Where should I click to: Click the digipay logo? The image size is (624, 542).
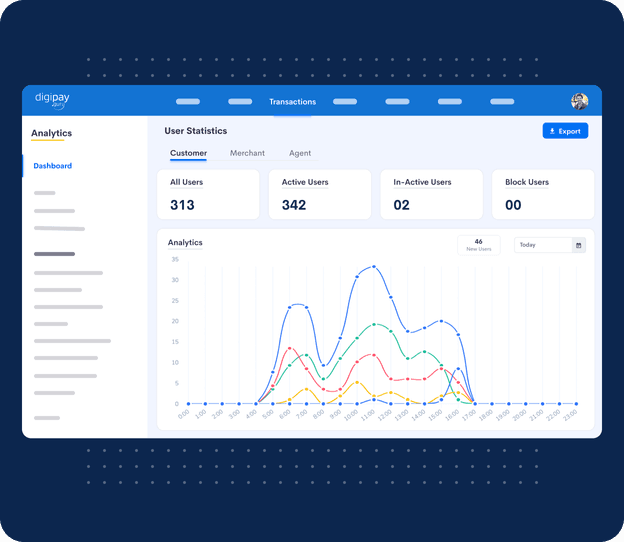pyautogui.click(x=52, y=101)
